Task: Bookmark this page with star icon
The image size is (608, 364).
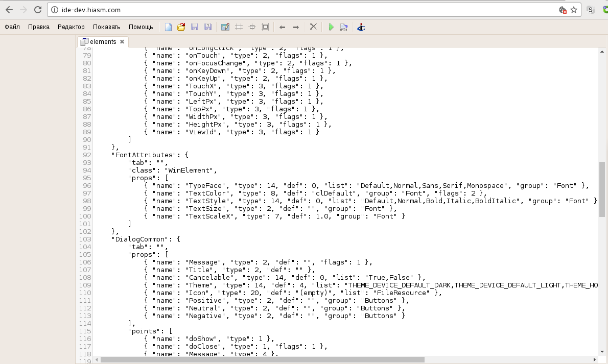Action: click(574, 10)
